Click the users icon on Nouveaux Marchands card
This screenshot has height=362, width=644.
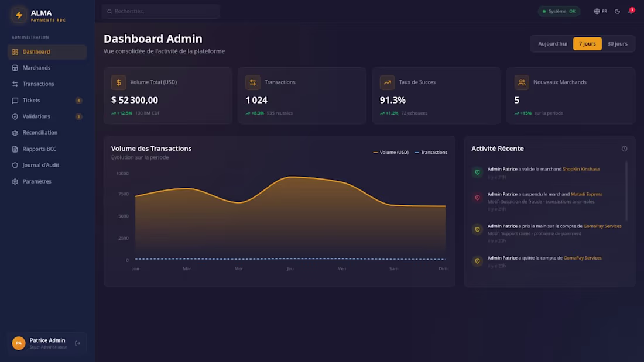[522, 82]
